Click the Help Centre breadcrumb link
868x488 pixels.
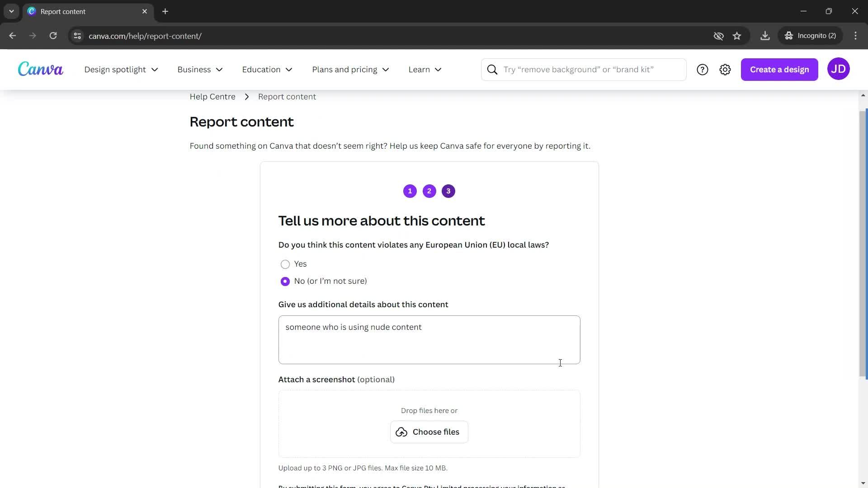[x=212, y=97]
